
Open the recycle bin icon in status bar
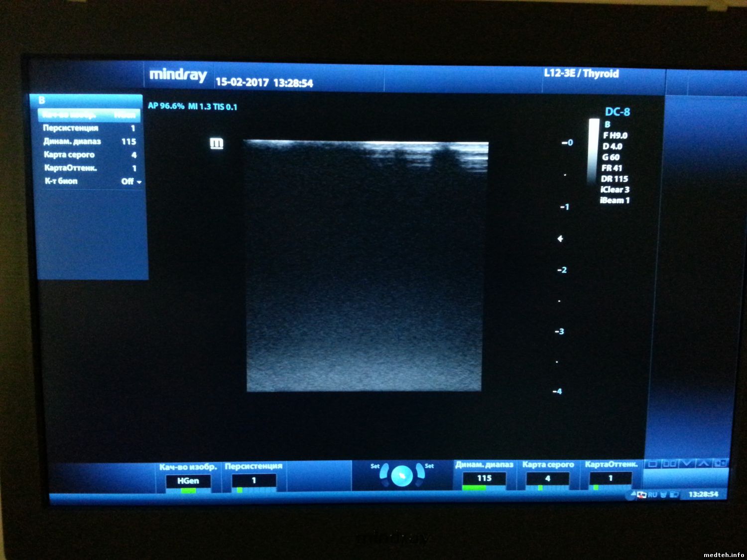click(664, 495)
